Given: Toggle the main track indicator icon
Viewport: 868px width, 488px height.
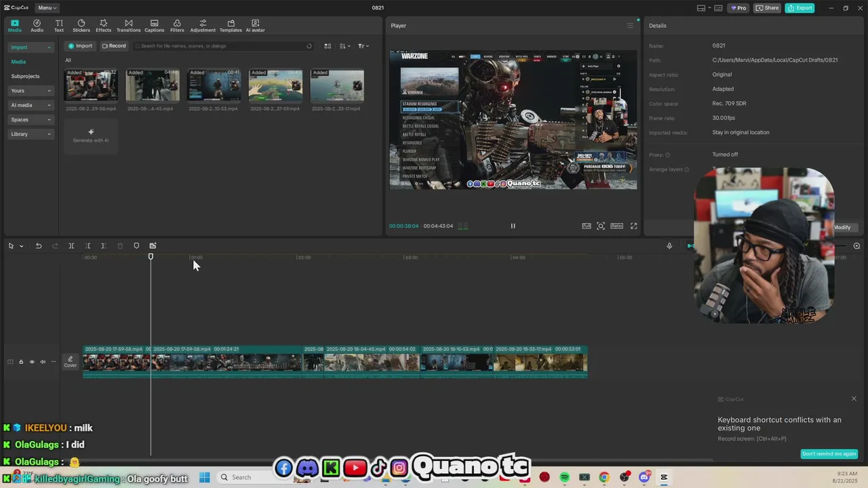Looking at the screenshot, I should click(x=10, y=362).
